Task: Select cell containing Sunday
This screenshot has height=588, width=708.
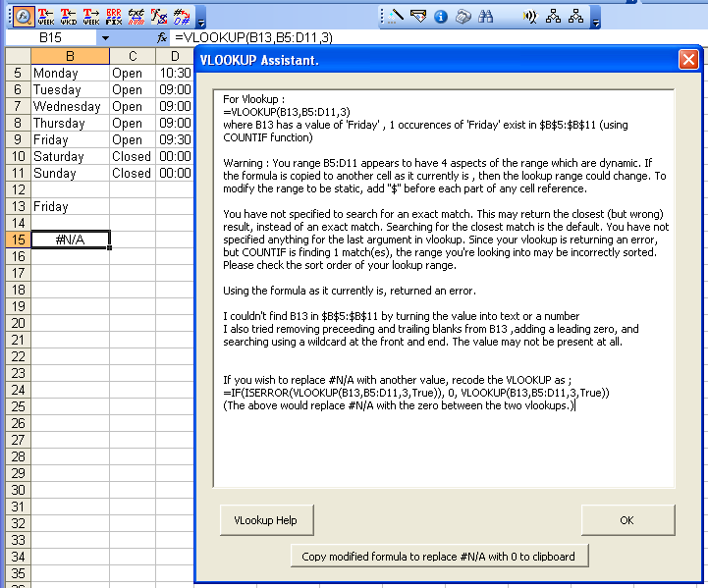Action: point(70,173)
